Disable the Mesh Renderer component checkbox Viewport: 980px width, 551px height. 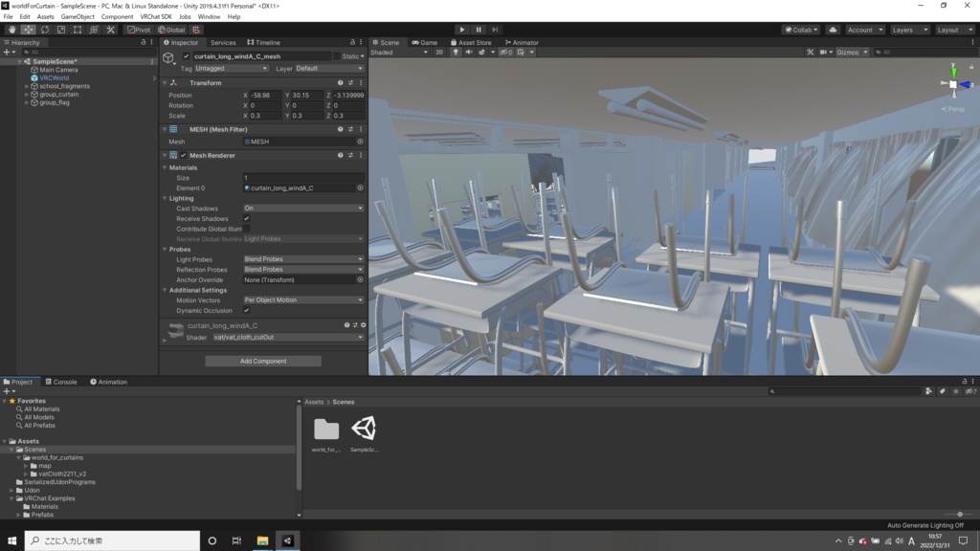(183, 156)
